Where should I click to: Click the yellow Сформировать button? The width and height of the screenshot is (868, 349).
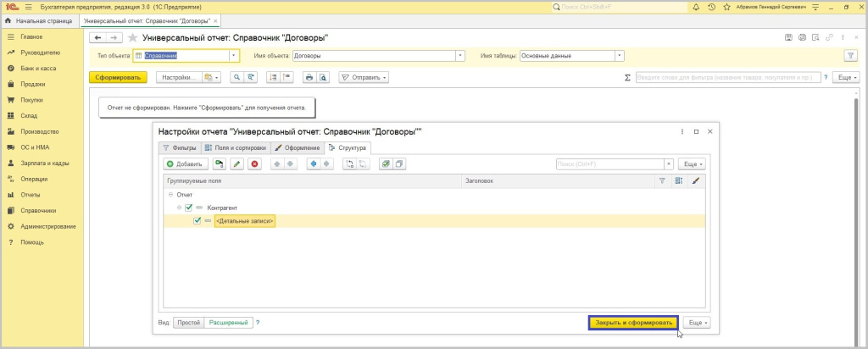[118, 77]
